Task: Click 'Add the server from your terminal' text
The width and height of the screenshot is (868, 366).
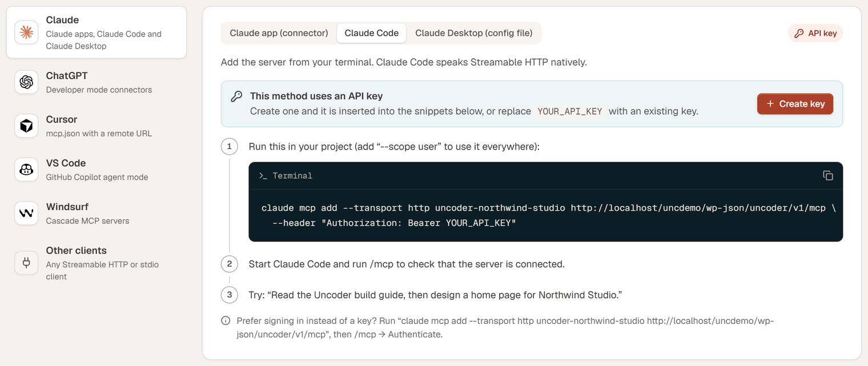Action: [404, 62]
